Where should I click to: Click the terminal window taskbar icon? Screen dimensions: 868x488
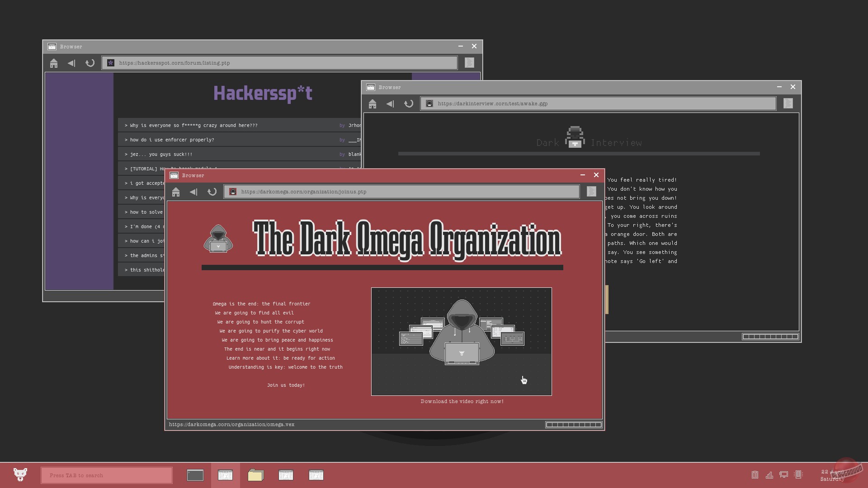tap(195, 475)
